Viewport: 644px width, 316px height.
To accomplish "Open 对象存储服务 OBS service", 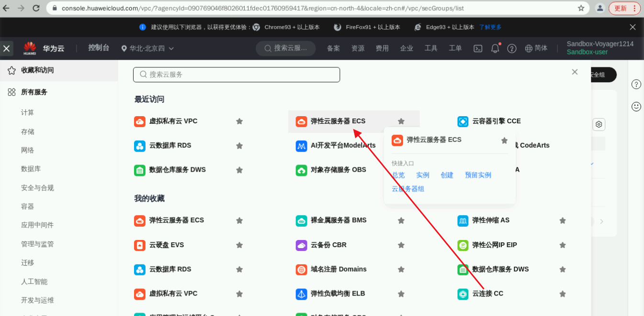I will click(x=338, y=170).
